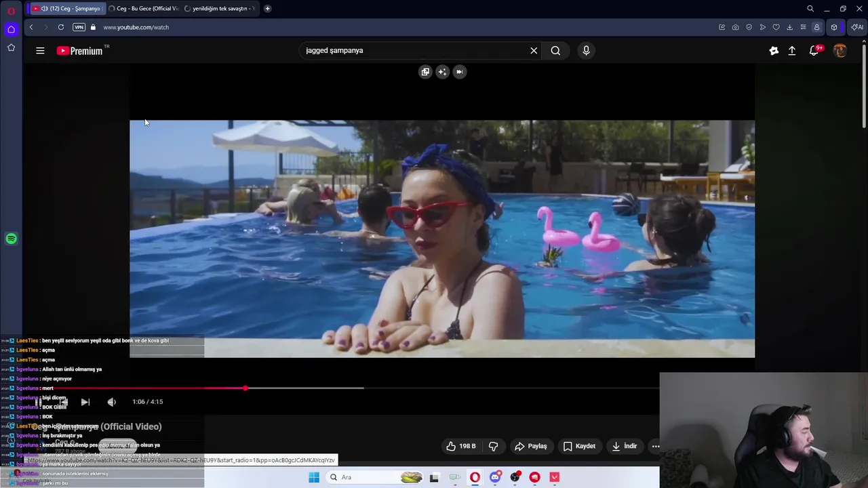Screen dimensions: 868x488
Task: Open Opera from the taskbar
Action: [475, 477]
